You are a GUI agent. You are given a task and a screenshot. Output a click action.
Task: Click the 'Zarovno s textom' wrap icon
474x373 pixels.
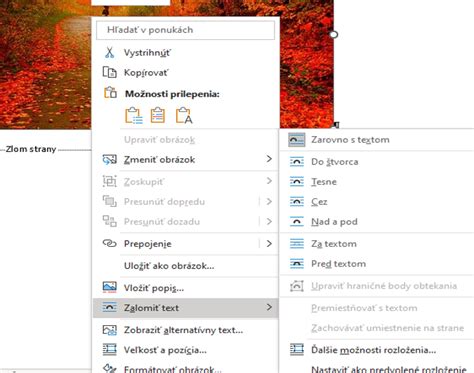click(297, 140)
